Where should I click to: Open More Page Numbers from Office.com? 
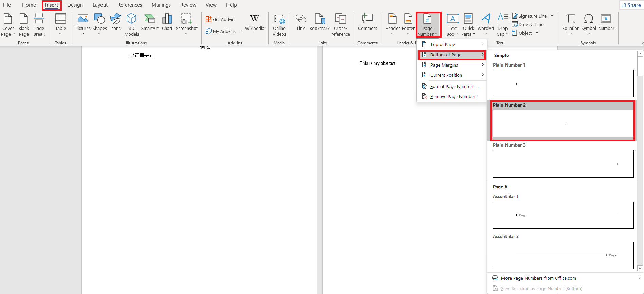click(x=566, y=278)
